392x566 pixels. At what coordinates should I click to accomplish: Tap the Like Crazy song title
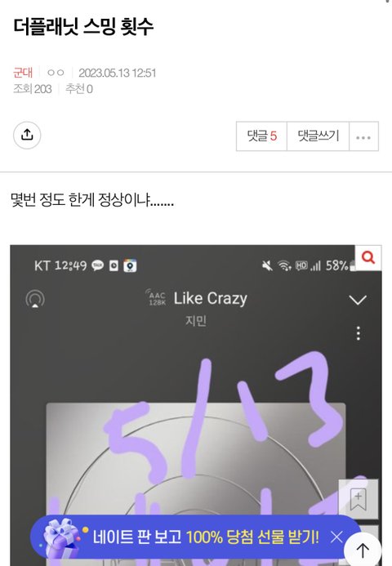pos(211,298)
